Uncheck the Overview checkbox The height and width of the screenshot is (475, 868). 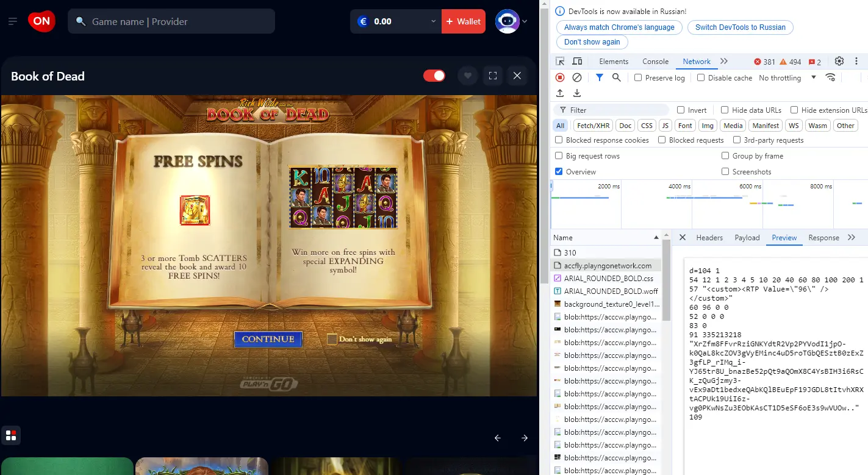tap(559, 171)
